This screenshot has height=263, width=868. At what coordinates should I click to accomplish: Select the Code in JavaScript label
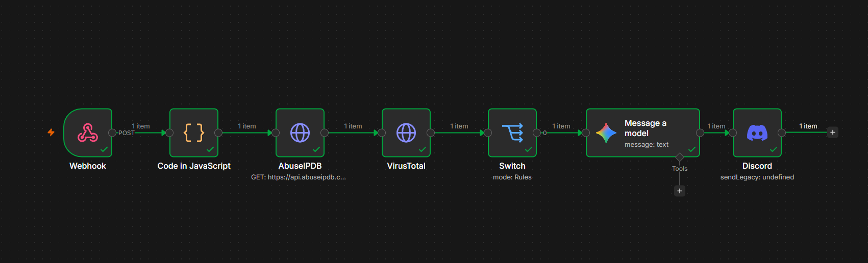coord(194,166)
